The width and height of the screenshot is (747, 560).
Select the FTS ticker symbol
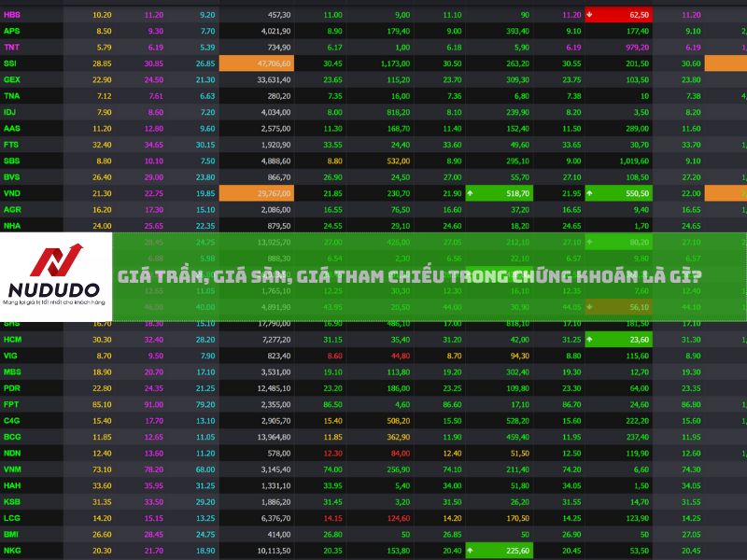pyautogui.click(x=11, y=145)
